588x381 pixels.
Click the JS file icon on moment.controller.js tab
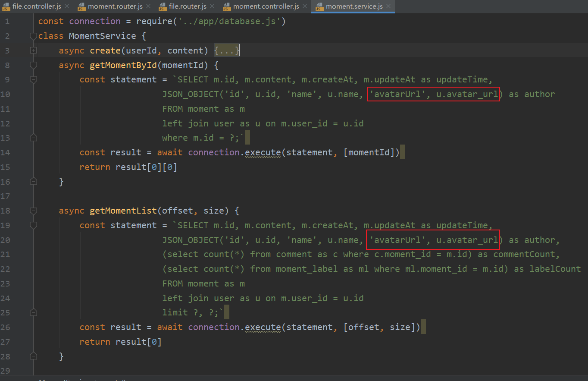(x=227, y=6)
